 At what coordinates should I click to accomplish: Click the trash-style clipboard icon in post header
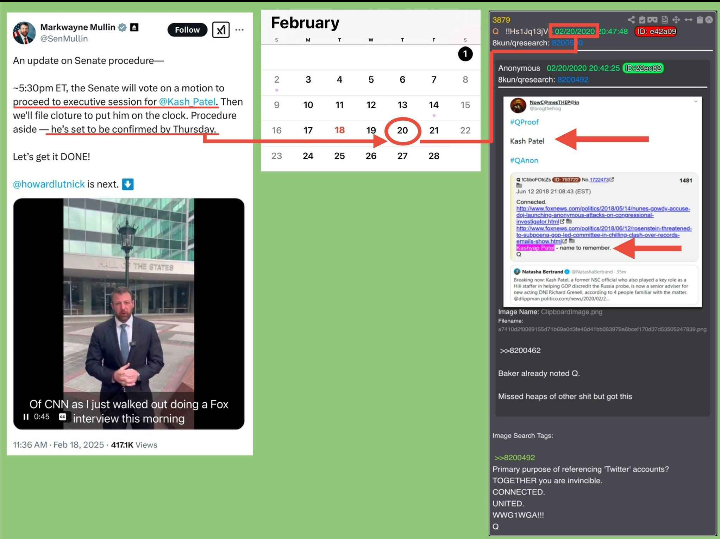[x=700, y=20]
